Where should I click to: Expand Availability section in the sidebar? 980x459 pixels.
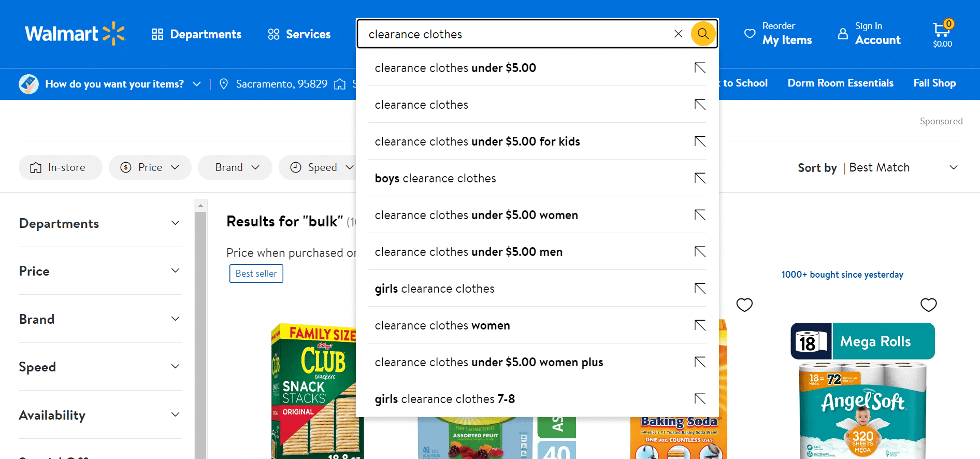100,415
